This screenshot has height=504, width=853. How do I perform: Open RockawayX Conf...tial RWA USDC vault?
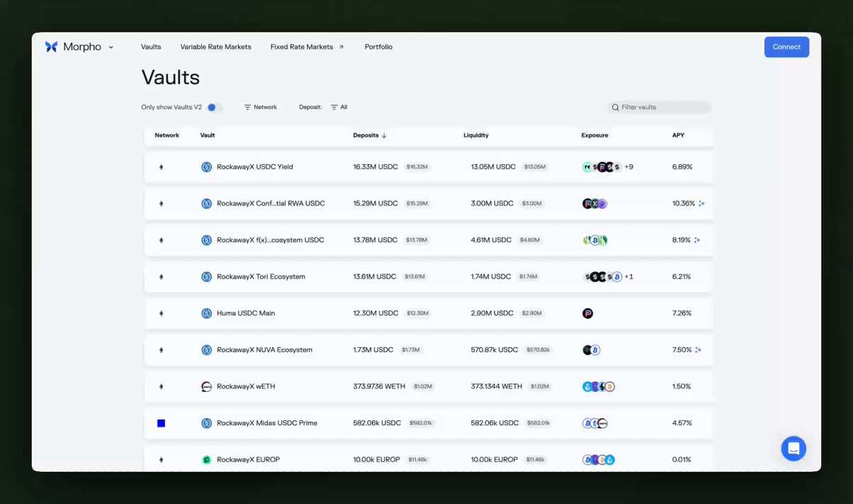pyautogui.click(x=271, y=203)
